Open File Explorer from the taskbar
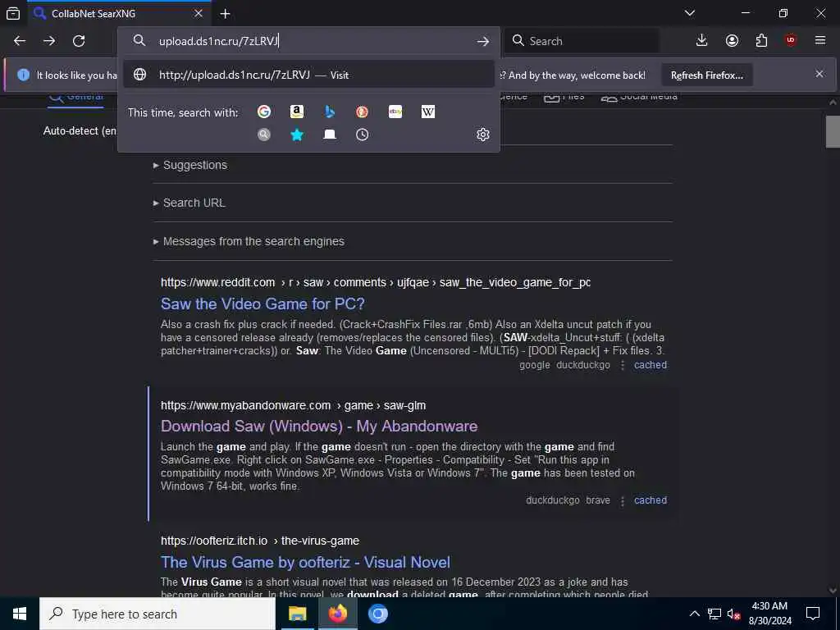This screenshot has height=630, width=840. pos(297,614)
